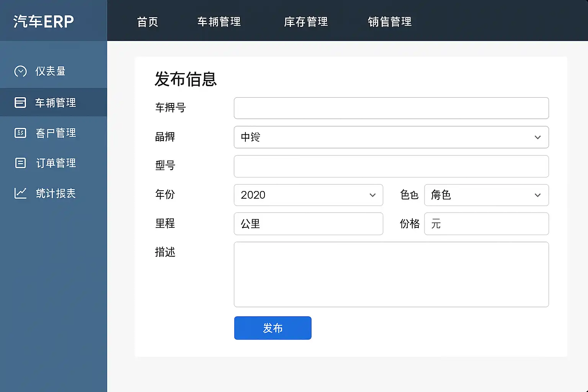Open the year dropdown showing 2020
This screenshot has width=588, height=392.
coord(308,195)
